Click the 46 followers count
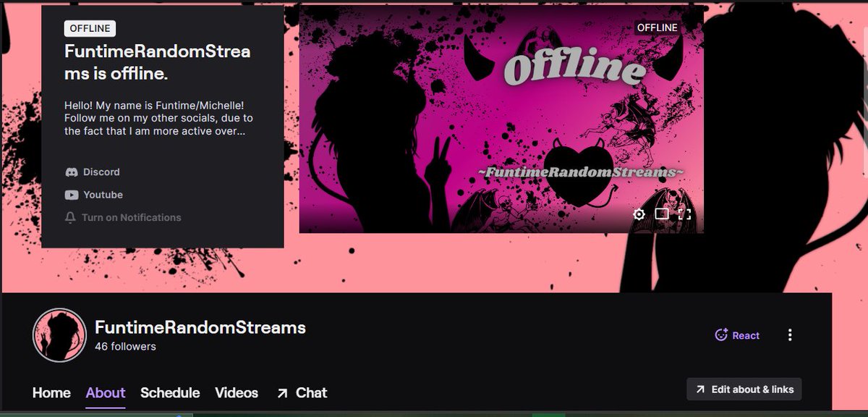Viewport: 868px width, 417px height. tap(125, 347)
